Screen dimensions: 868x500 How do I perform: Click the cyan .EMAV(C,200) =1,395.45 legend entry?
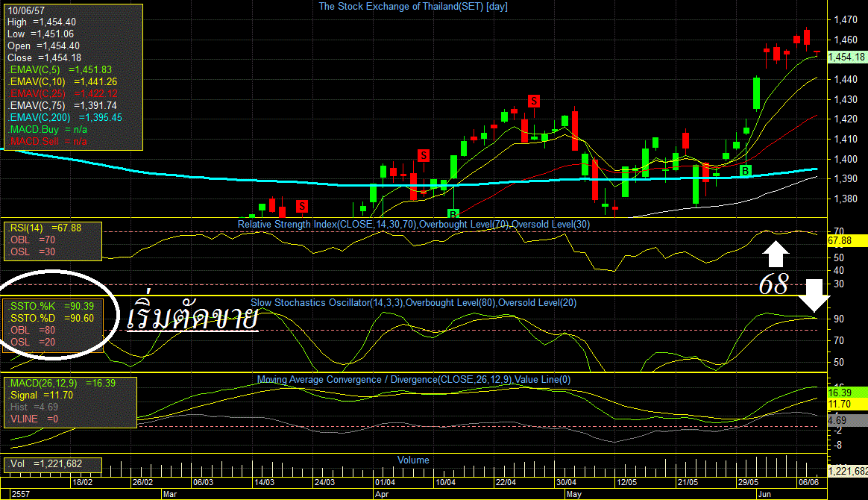[x=65, y=117]
